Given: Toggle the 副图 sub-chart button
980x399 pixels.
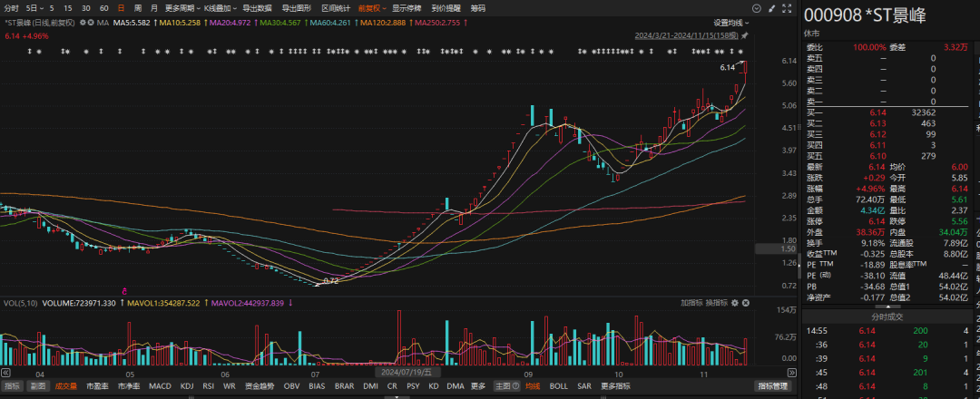Looking at the screenshot, I should tap(37, 386).
